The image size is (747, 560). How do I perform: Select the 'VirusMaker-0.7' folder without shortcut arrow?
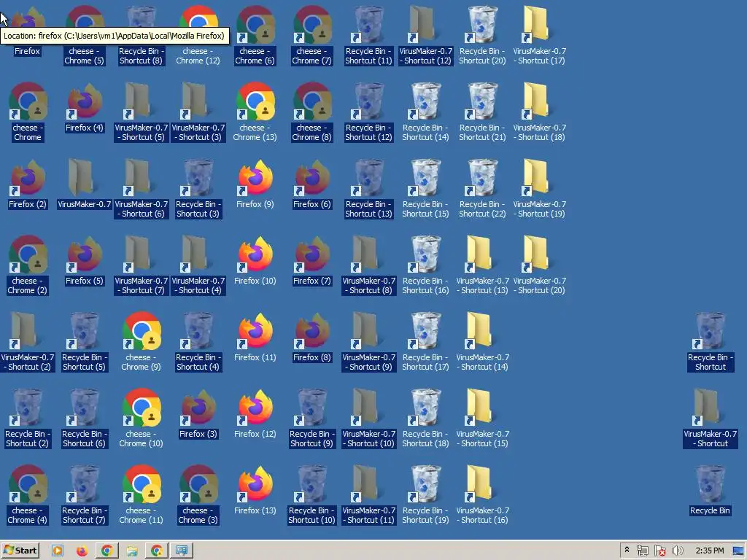click(x=84, y=184)
